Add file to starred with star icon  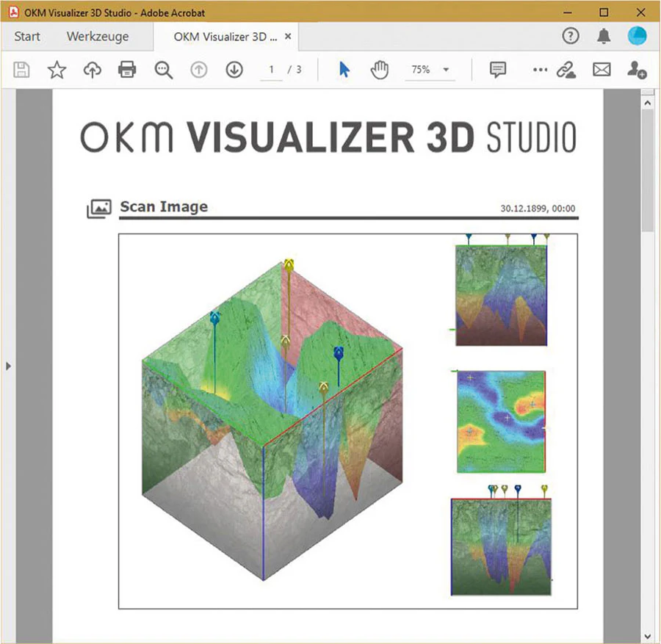pyautogui.click(x=57, y=70)
